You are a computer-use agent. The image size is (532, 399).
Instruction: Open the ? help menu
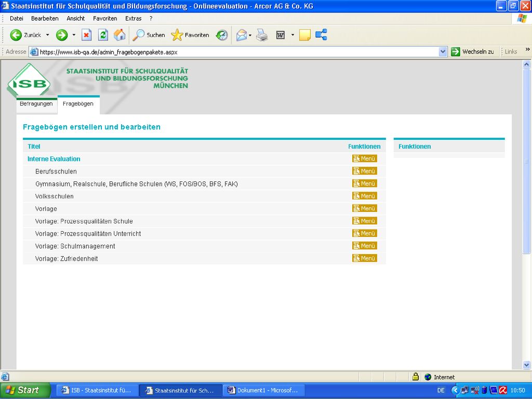[x=151, y=18]
